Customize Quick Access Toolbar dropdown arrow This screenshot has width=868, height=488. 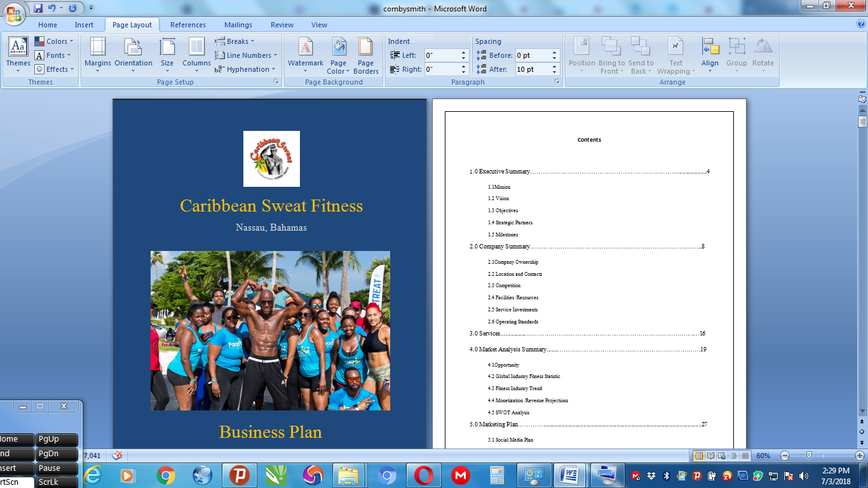pyautogui.click(x=91, y=8)
